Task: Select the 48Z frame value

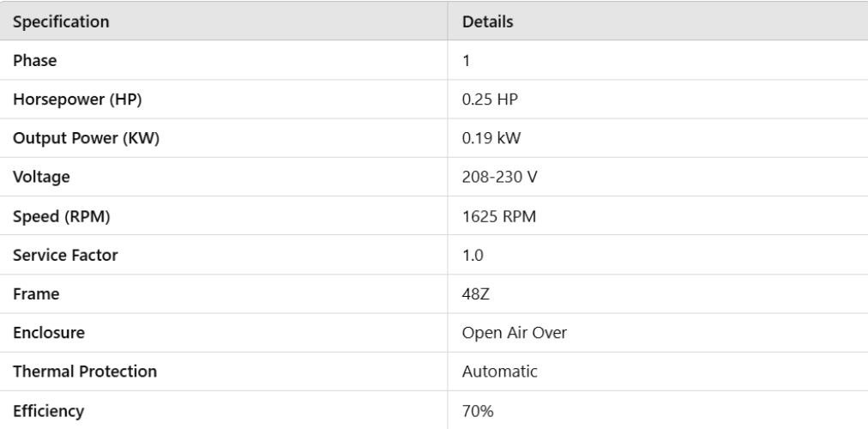Action: tap(474, 294)
